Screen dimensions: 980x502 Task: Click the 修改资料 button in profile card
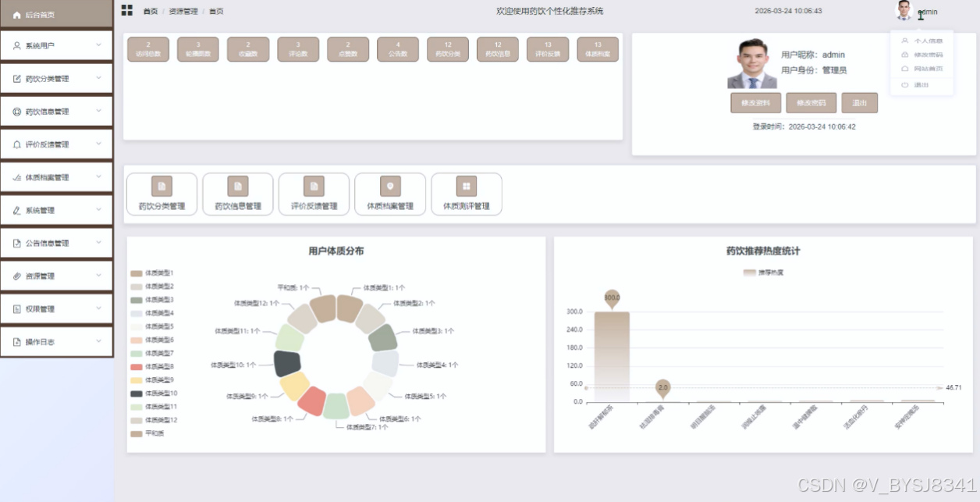[755, 103]
